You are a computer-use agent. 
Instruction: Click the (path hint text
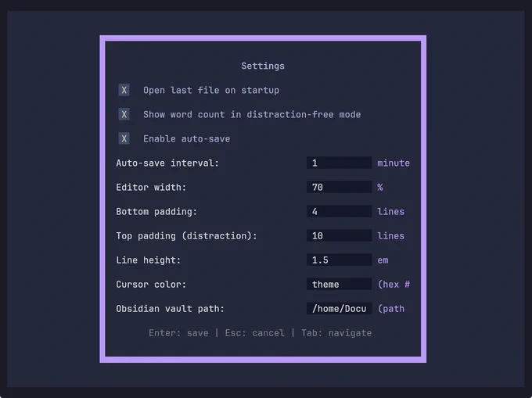(x=391, y=309)
